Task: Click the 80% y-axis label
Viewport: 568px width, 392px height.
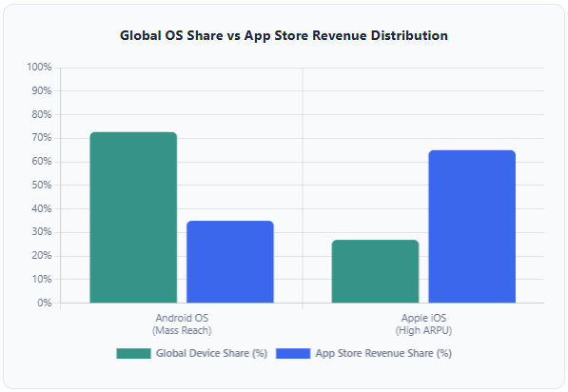Action: click(x=41, y=114)
